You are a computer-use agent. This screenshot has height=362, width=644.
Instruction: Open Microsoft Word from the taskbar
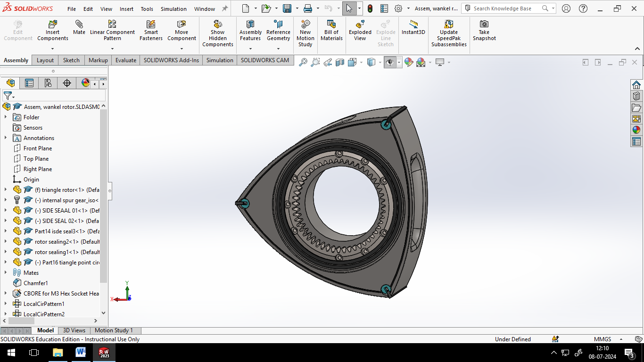click(x=81, y=352)
